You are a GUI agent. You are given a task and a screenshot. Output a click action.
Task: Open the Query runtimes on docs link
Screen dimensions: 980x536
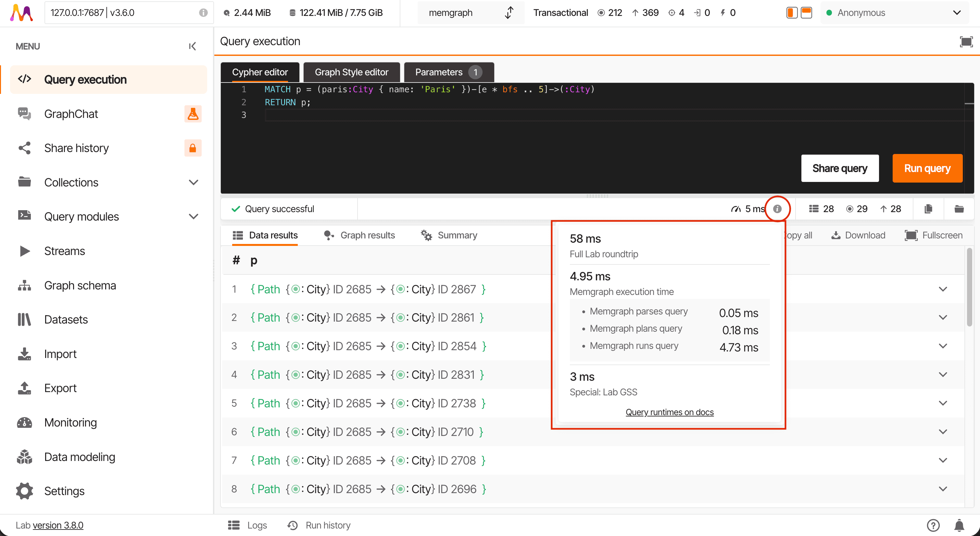(x=669, y=412)
